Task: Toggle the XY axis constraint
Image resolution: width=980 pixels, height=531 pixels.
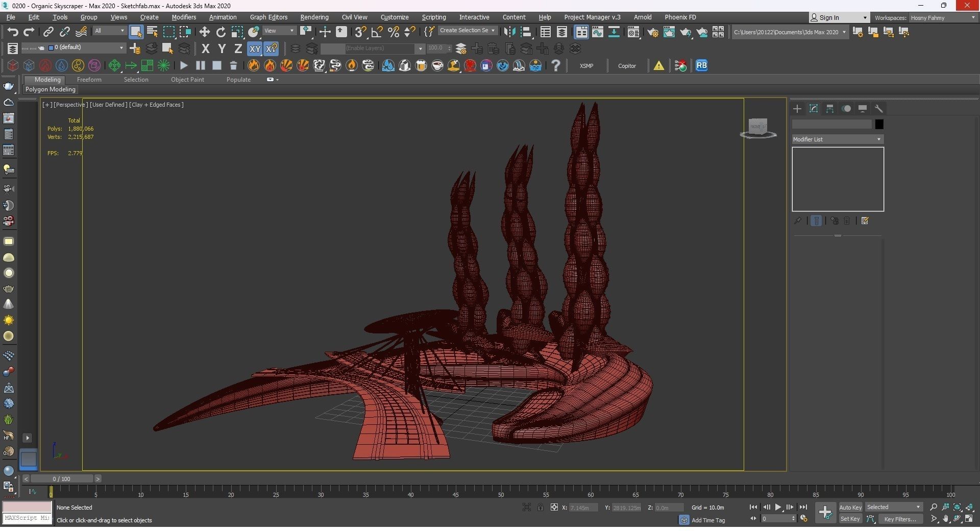Action: pos(255,49)
